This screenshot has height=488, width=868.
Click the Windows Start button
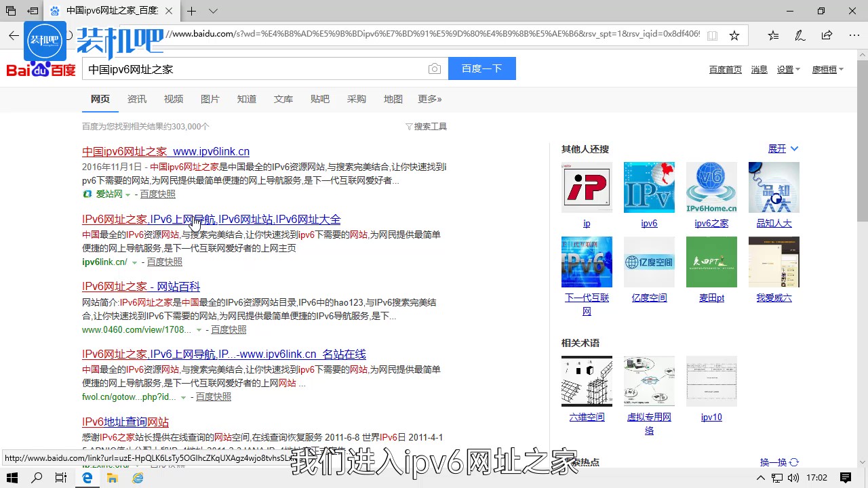(10, 477)
